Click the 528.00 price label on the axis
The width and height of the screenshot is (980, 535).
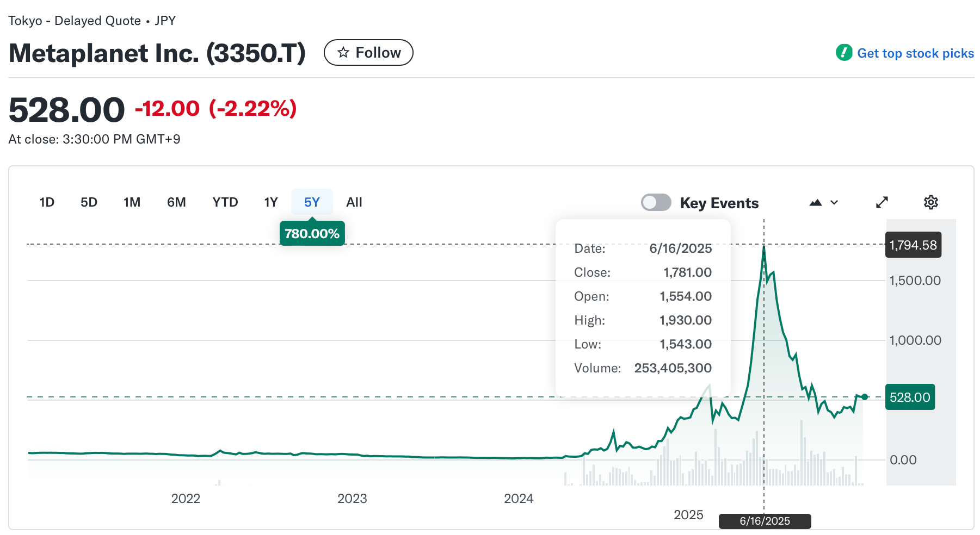pyautogui.click(x=910, y=397)
